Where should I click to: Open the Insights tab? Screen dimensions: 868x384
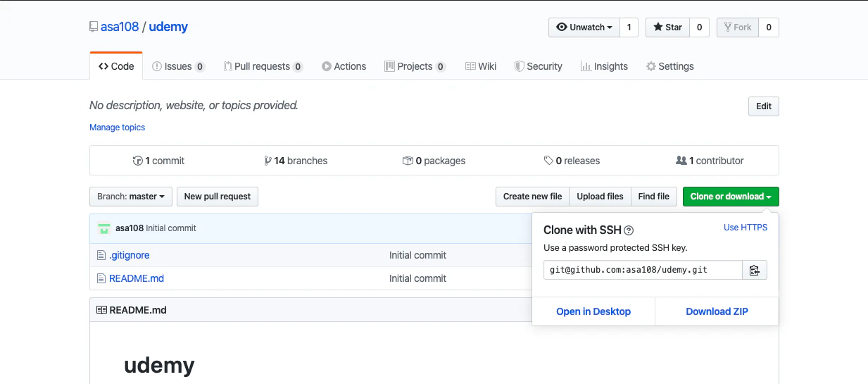click(x=604, y=66)
